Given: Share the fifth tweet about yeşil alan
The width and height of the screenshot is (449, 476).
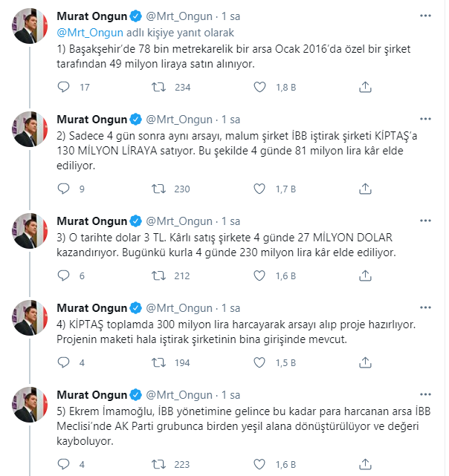Looking at the screenshot, I should point(364,464).
